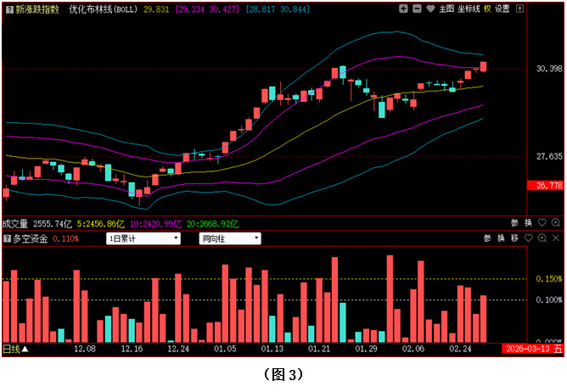
Task: Click 换 to change 成交量 indicator
Action: [528, 223]
